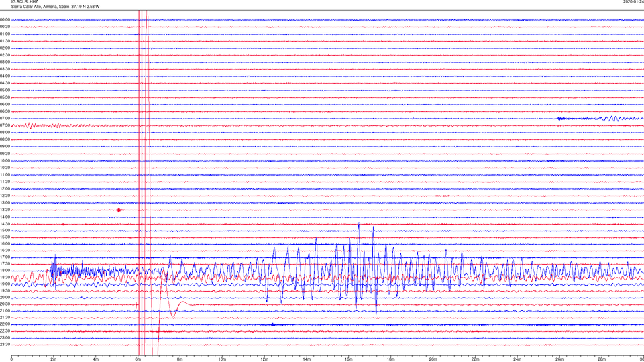Click the 28m tick label on time axis
This screenshot has width=644, height=362.
602,359
